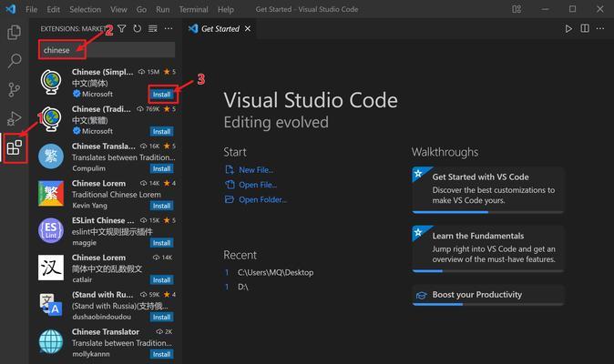Open recent folder C:\Users\MQ\Desktop
The height and width of the screenshot is (364, 614).
(x=275, y=272)
